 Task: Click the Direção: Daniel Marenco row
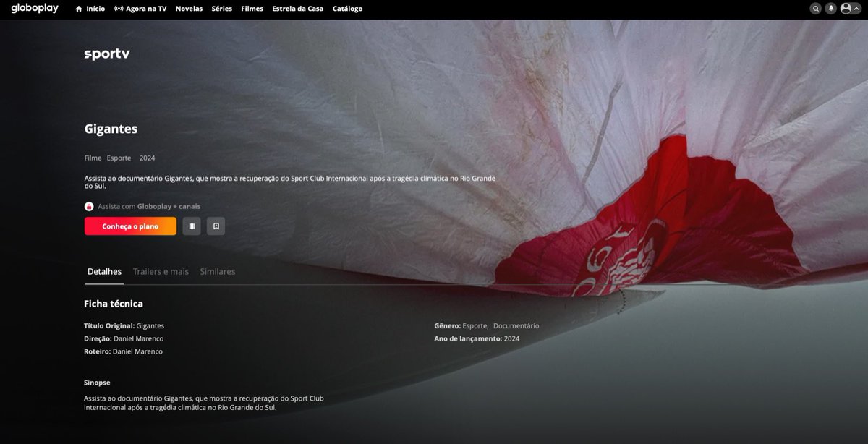point(124,338)
